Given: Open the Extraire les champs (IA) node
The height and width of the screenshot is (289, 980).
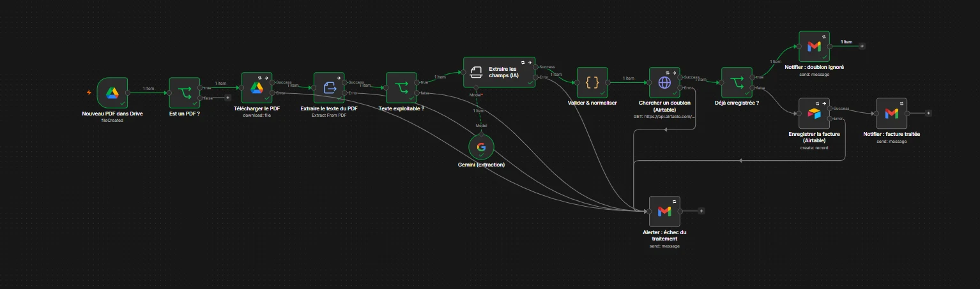Looking at the screenshot, I should (x=499, y=72).
